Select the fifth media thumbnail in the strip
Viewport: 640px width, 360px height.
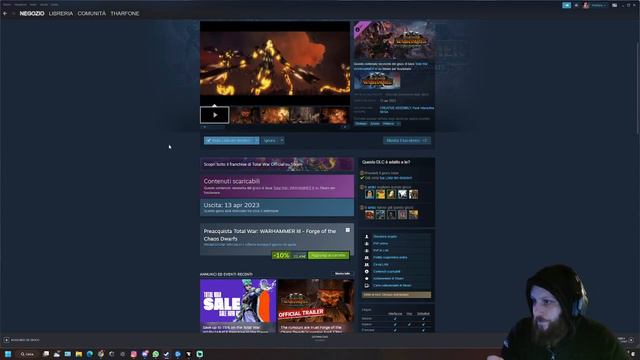pyautogui.click(x=334, y=115)
